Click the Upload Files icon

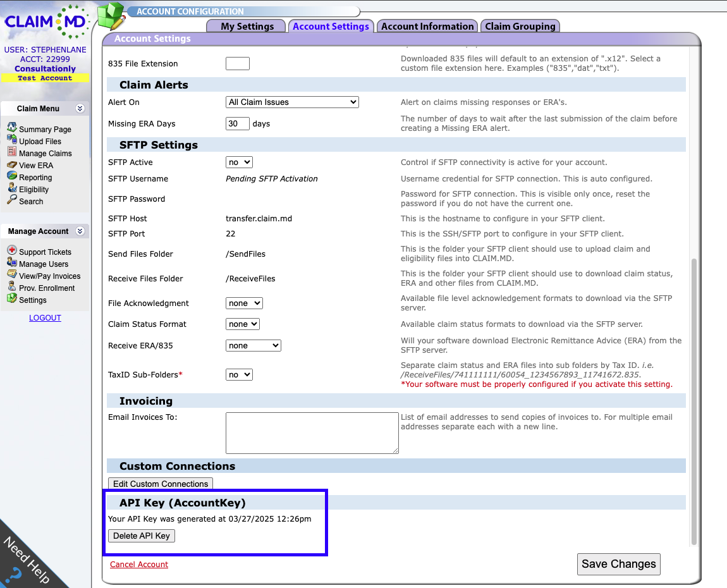pos(12,140)
